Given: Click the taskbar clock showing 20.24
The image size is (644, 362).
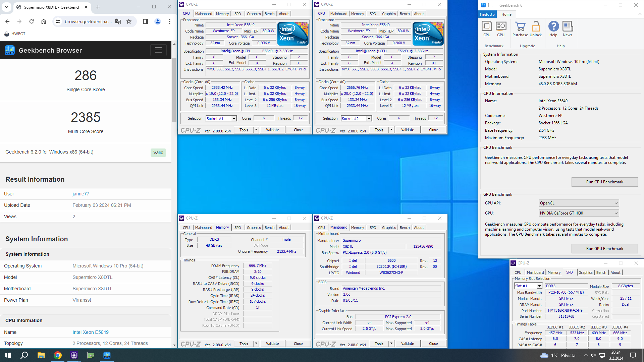Looking at the screenshot, I should point(616,355).
